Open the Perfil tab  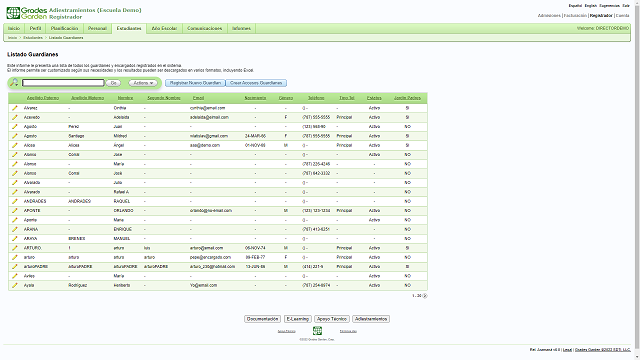pos(36,29)
